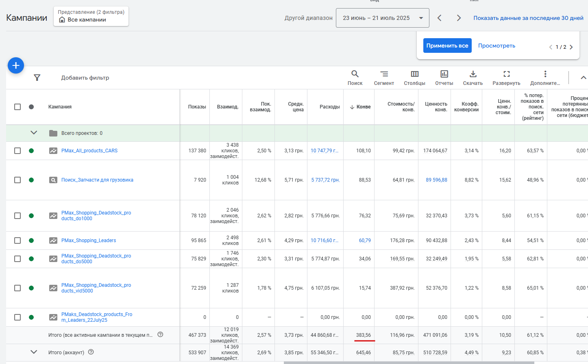This screenshot has width=588, height=364.
Task: Open campaign PMax_All_products_CARS link
Action: (89, 151)
